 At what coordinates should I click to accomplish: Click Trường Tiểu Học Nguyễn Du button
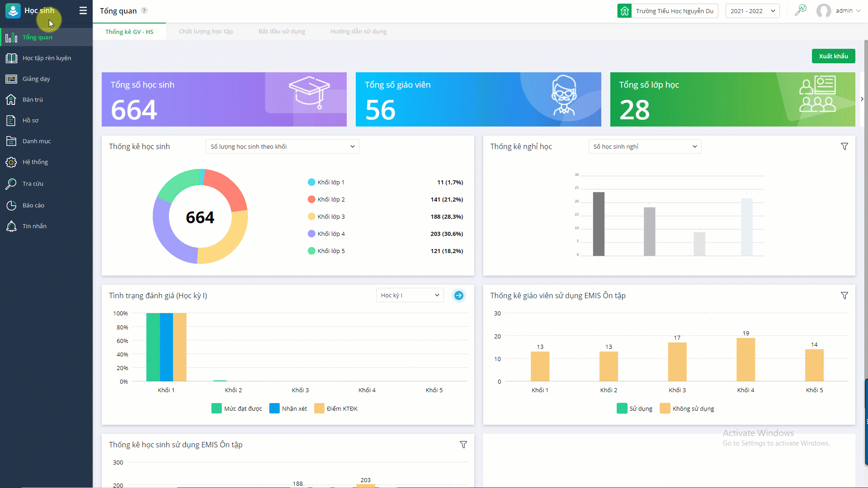tap(668, 11)
